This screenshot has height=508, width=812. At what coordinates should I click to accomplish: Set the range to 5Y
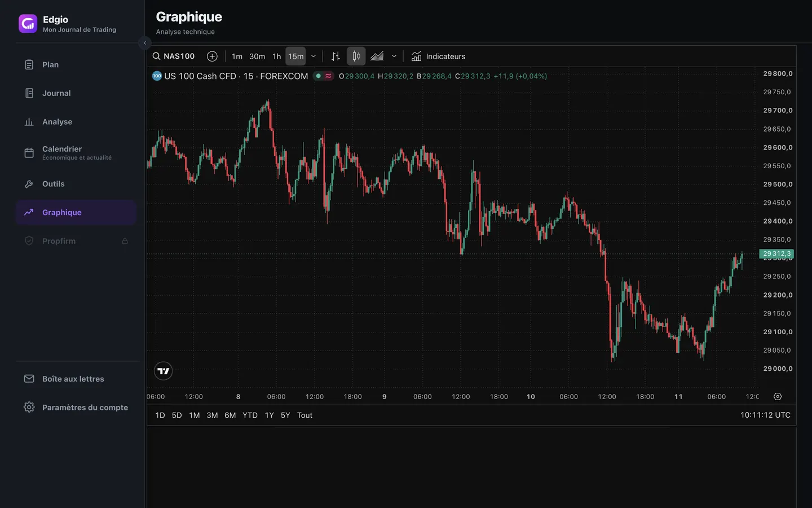point(285,415)
